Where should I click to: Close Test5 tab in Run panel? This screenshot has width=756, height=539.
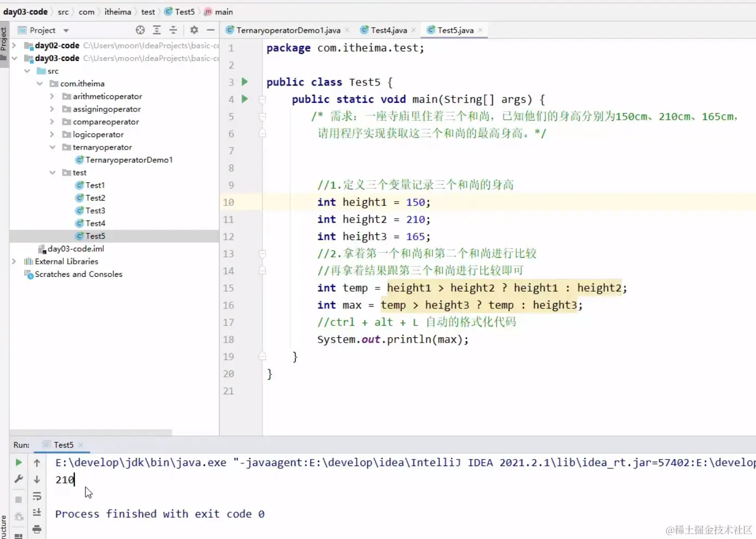[80, 445]
